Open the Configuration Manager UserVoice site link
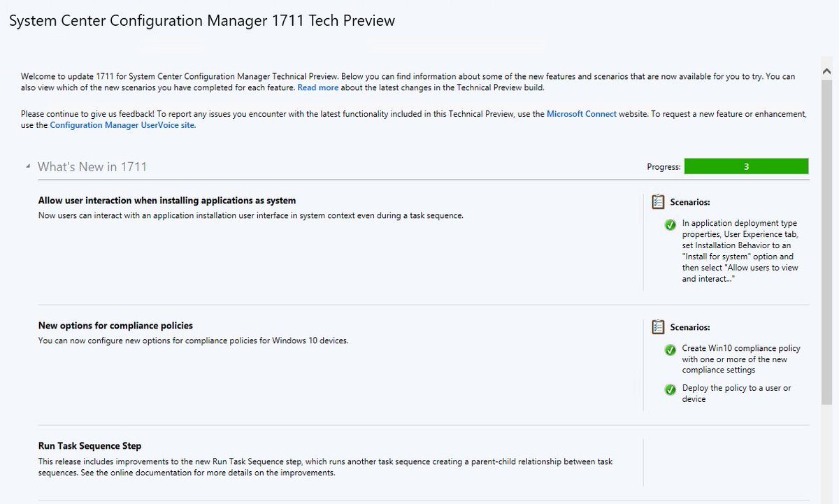The height and width of the screenshot is (504, 839). pos(122,126)
